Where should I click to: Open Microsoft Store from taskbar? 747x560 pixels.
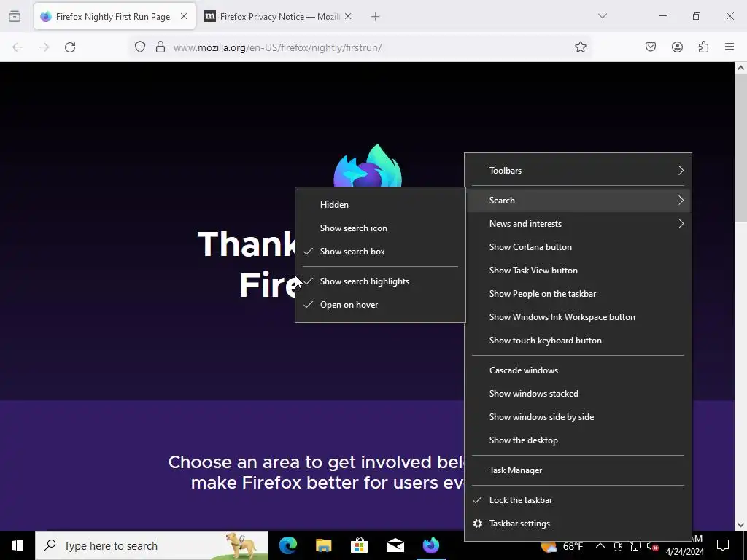click(359, 545)
